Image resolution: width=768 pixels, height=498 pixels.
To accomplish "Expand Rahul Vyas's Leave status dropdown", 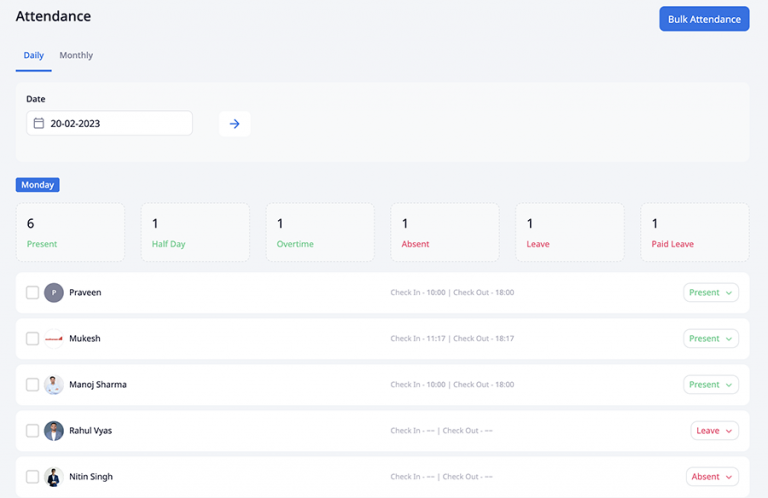I will point(714,431).
